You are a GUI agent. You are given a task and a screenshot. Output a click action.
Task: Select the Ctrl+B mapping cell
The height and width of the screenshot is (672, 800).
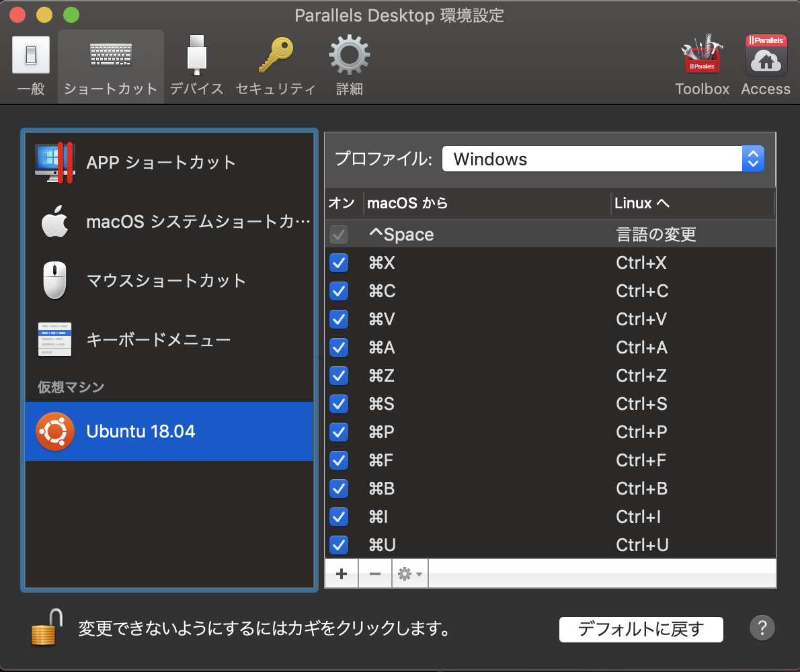pyautogui.click(x=642, y=489)
